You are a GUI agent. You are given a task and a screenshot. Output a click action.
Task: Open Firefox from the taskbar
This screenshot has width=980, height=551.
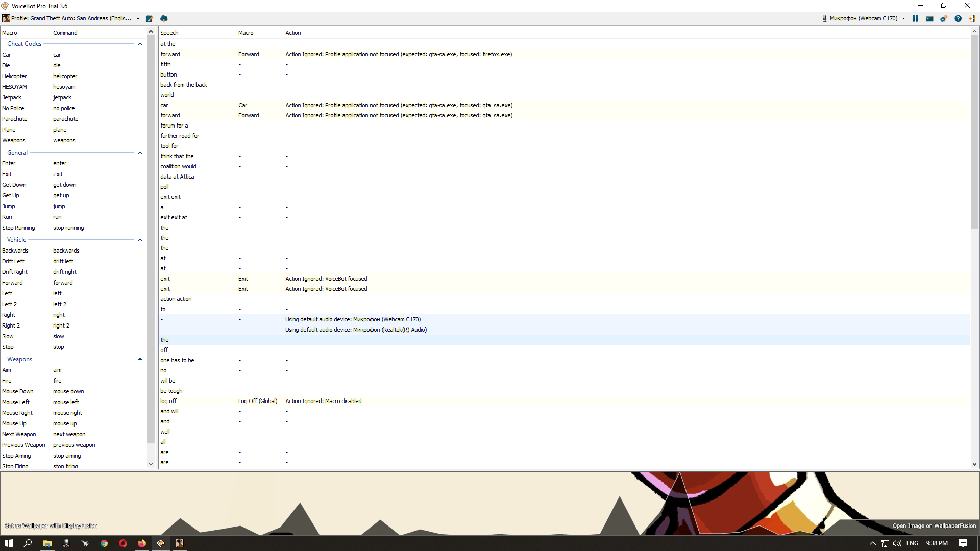142,543
